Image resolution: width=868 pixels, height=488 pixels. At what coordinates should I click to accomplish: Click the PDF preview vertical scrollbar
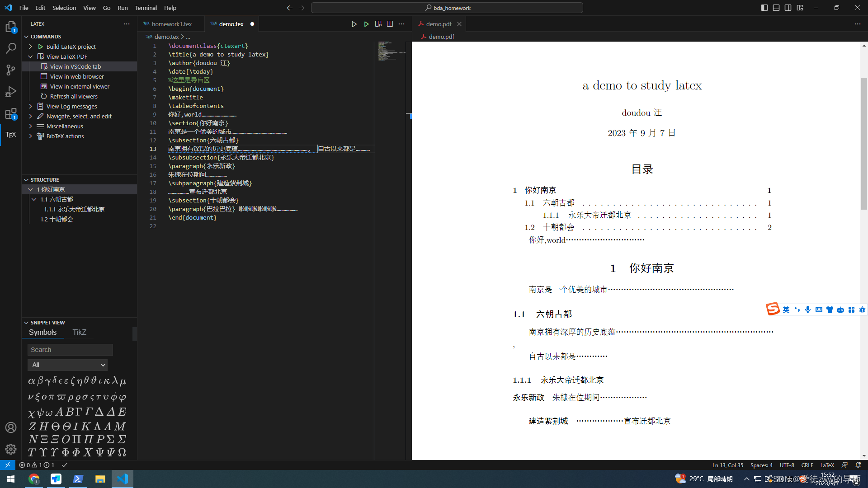coord(864,145)
